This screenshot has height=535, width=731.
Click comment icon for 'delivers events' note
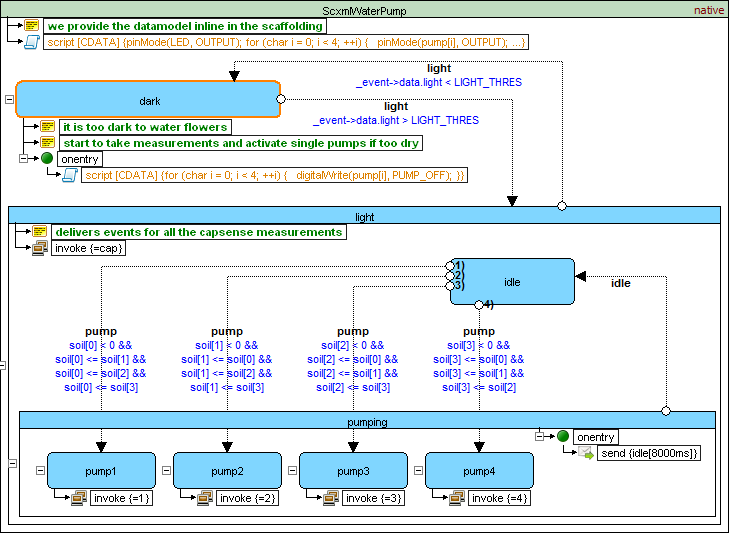click(39, 232)
